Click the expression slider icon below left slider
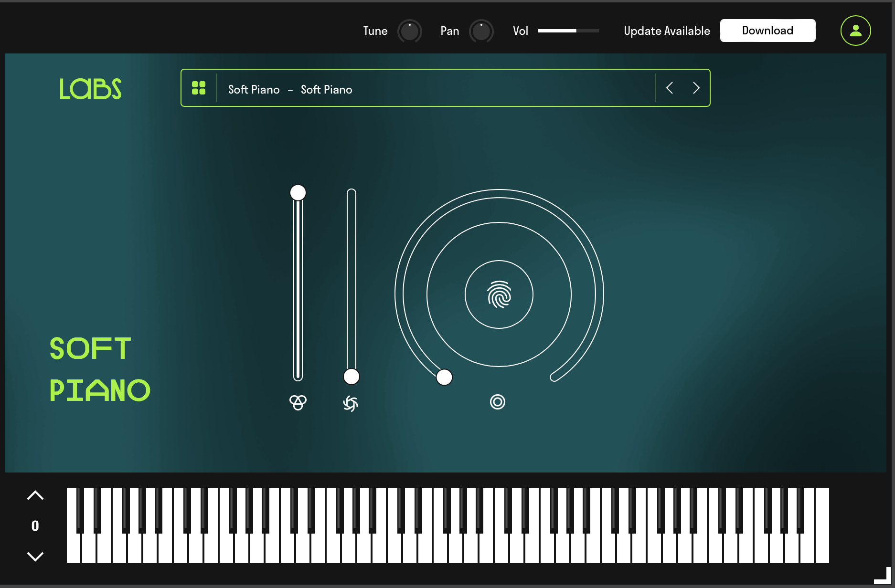 click(298, 402)
